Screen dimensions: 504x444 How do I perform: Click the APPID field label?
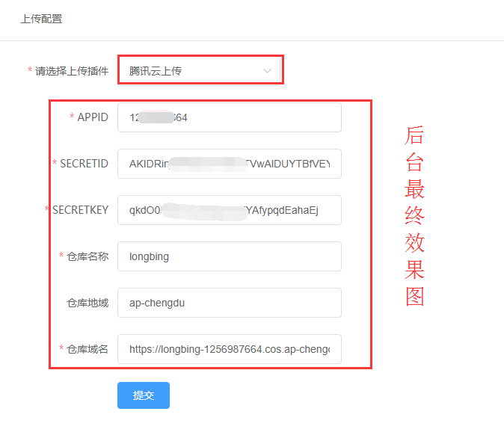tap(93, 117)
